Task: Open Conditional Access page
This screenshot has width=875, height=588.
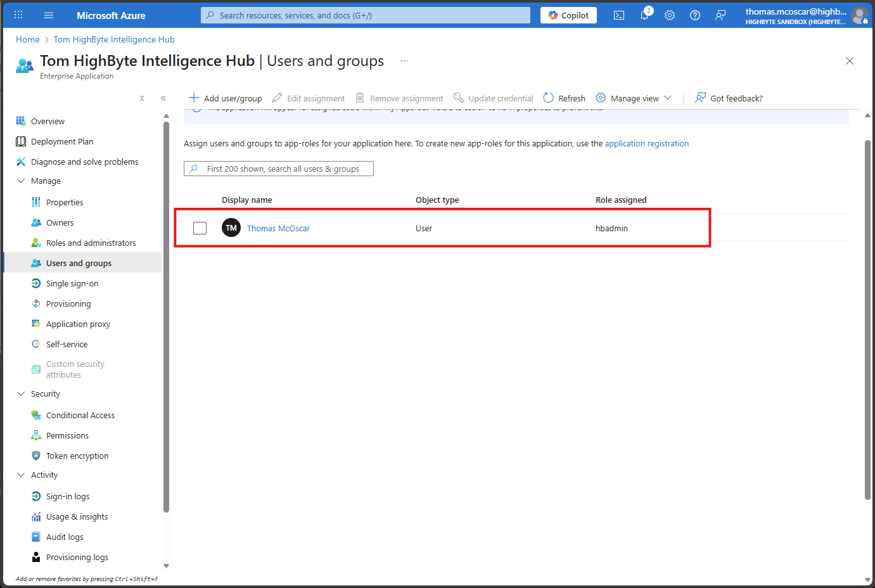Action: pos(80,416)
